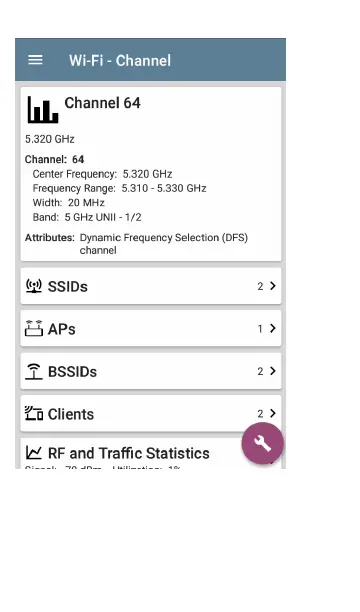Expand the SSIDs chevron arrow

[x=273, y=286]
